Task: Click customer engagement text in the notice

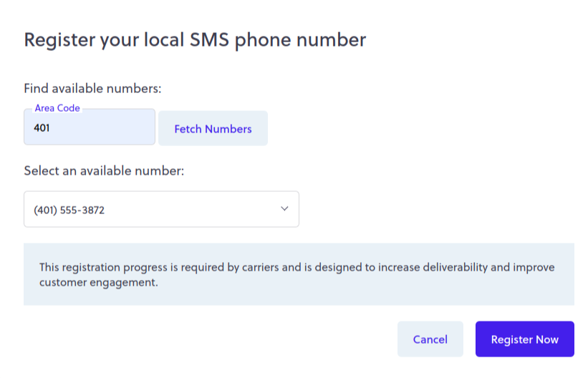Action: pyautogui.click(x=97, y=282)
